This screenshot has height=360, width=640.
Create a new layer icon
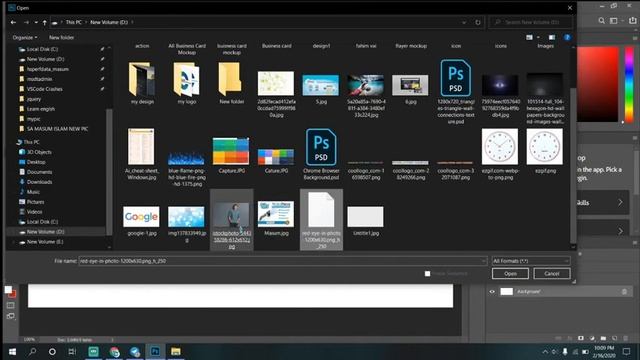[614, 338]
